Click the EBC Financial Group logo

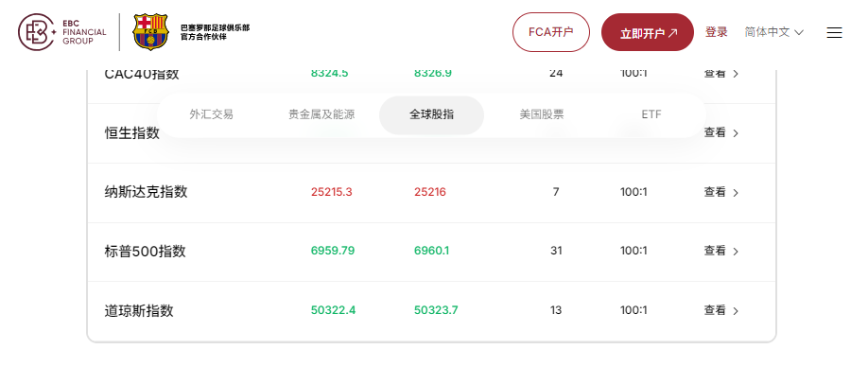[x=62, y=32]
